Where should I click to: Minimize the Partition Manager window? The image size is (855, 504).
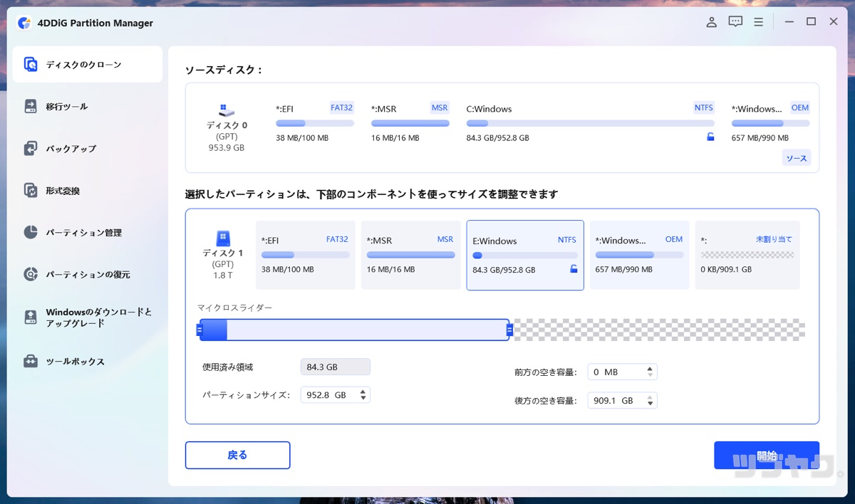click(789, 22)
